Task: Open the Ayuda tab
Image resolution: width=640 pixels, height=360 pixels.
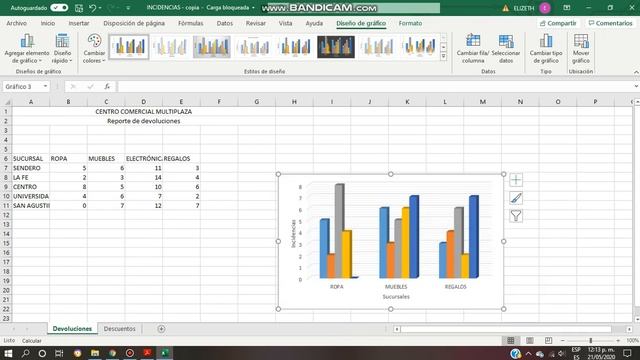Action: 314,23
